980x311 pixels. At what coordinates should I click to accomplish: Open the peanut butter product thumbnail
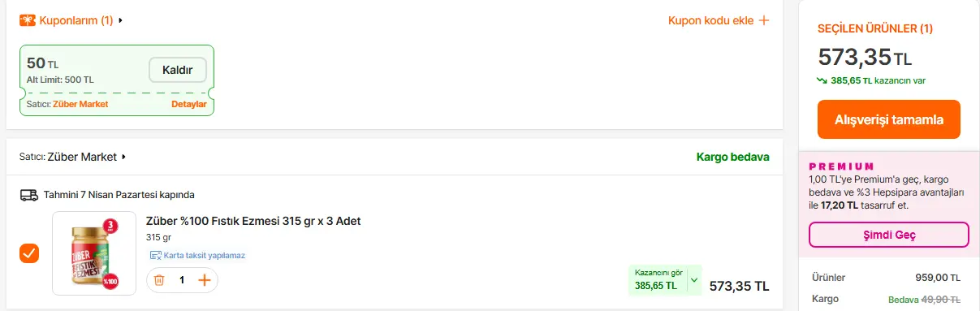click(x=94, y=253)
